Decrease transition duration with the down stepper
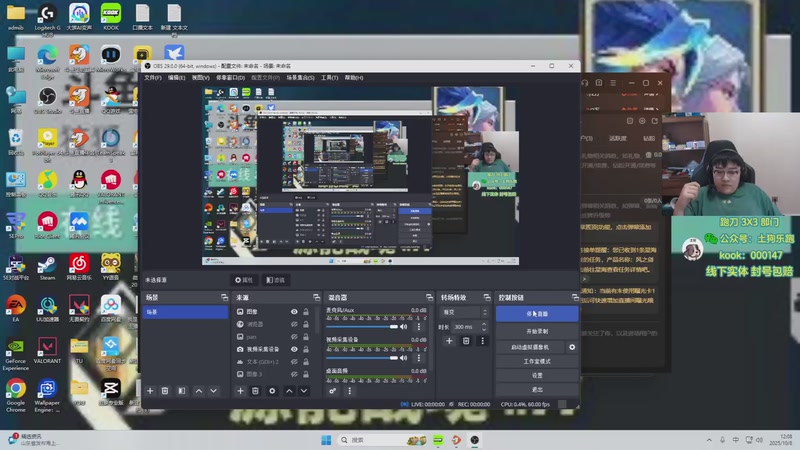 [484, 330]
